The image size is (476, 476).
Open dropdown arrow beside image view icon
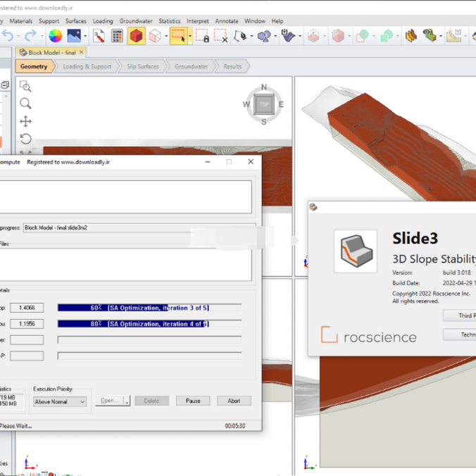tap(86, 36)
